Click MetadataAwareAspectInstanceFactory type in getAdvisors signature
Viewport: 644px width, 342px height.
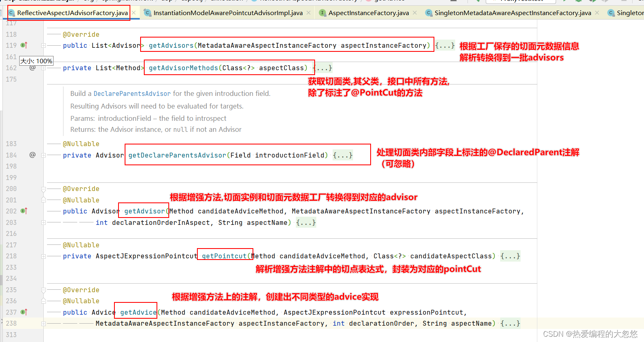(267, 45)
